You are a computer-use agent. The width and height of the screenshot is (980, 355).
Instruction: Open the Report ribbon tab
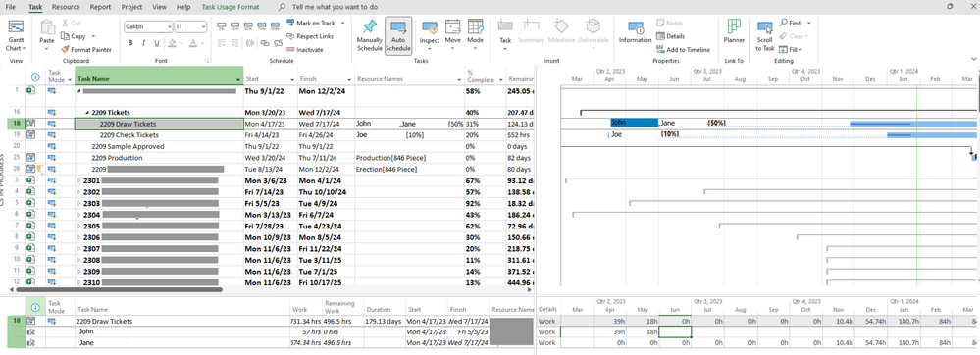pyautogui.click(x=100, y=7)
